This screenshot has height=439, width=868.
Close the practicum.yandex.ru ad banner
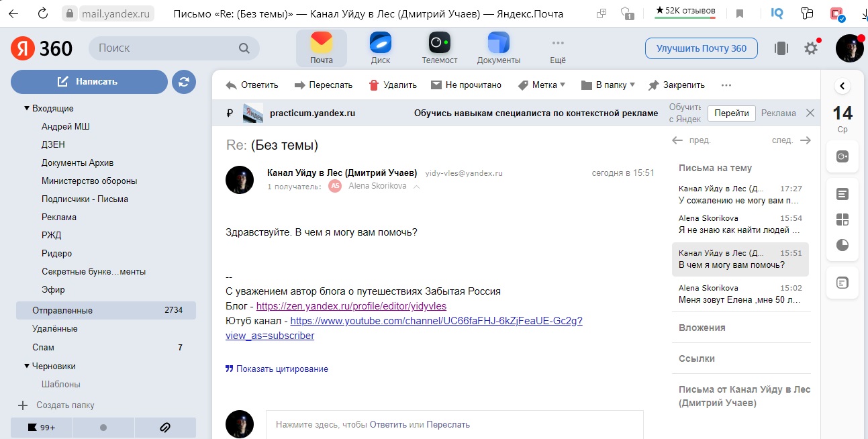810,113
